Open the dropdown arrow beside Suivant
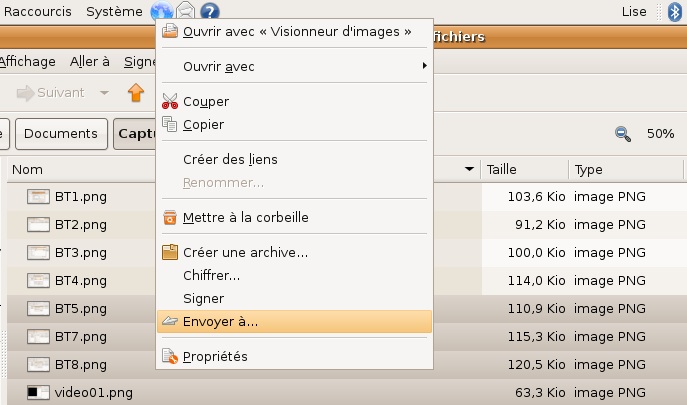Image resolution: width=687 pixels, height=405 pixels. (104, 93)
